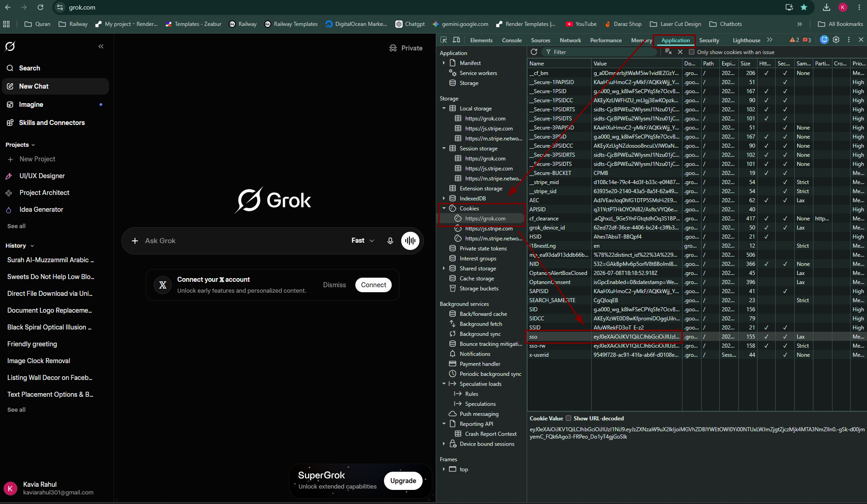Select https://js.stripe.com under Cookies
This screenshot has height=504, width=867.
[x=489, y=229]
